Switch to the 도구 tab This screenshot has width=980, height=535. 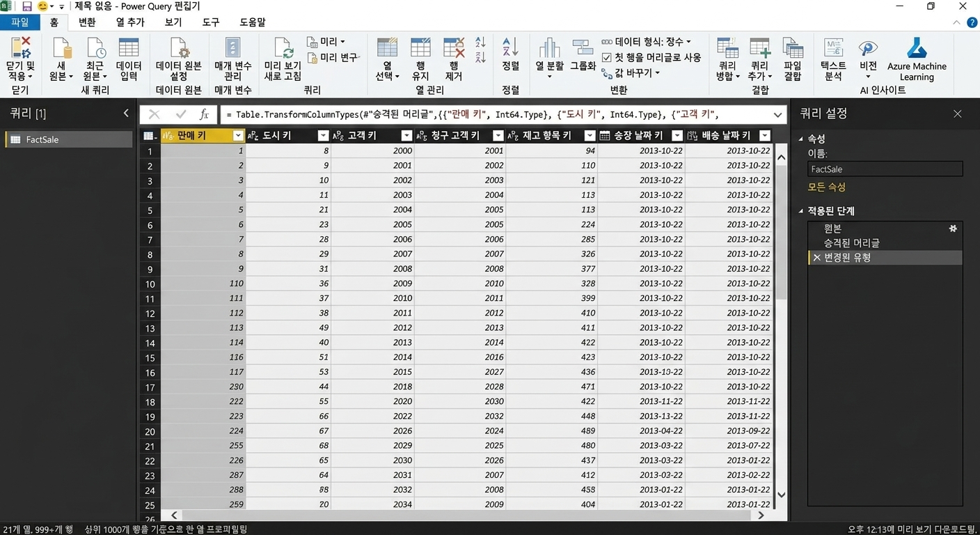point(211,22)
